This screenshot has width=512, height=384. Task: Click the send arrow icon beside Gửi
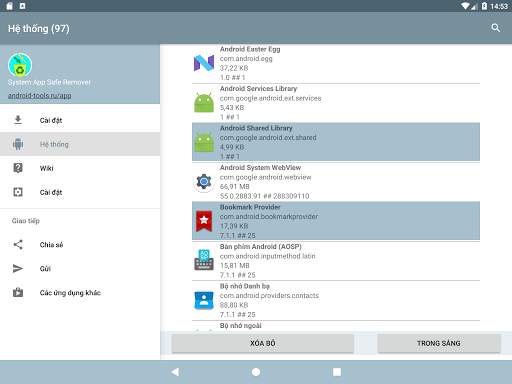18,269
